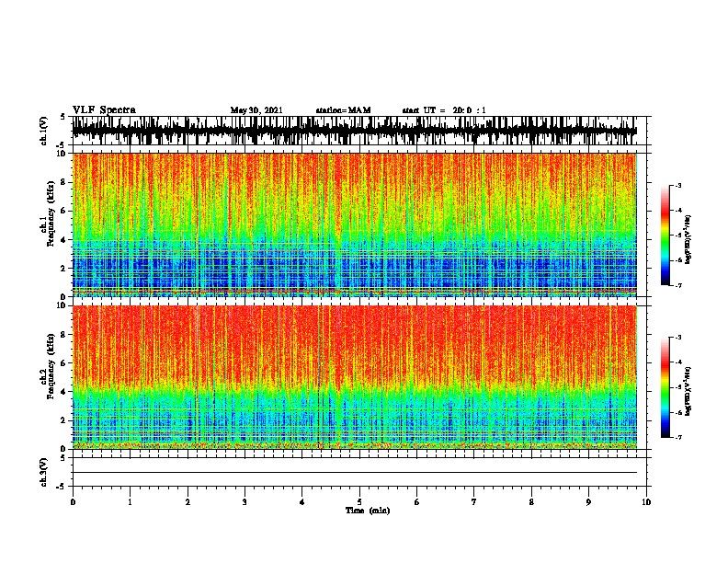Click the 6 kHz tick on ch.2 frequency axis

click(63, 363)
